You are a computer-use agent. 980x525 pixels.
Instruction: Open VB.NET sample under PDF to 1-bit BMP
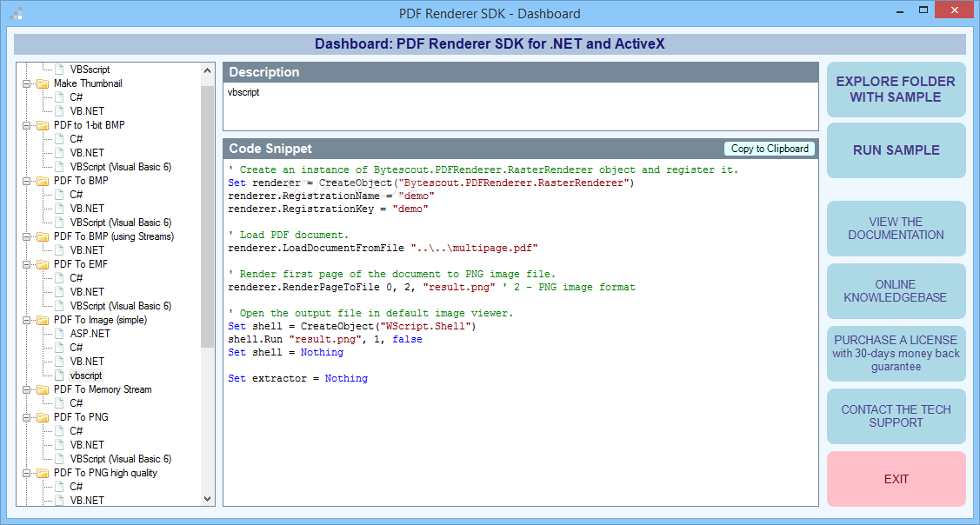(x=87, y=153)
